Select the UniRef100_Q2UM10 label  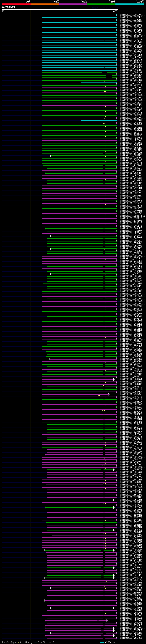tap(131, 85)
